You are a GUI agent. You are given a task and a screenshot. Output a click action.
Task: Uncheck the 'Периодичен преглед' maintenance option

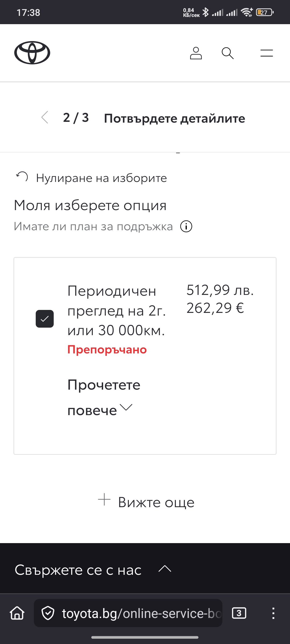[45, 319]
